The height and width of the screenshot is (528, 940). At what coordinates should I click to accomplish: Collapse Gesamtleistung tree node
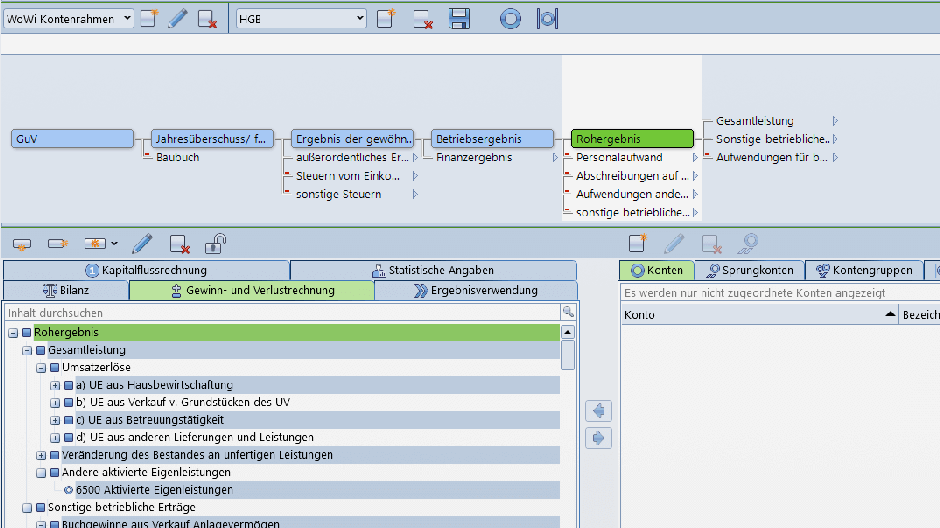(x=27, y=351)
